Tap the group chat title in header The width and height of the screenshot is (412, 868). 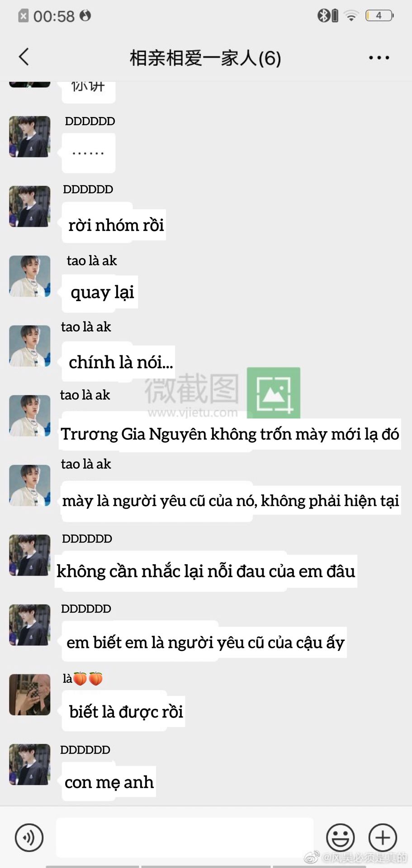205,58
